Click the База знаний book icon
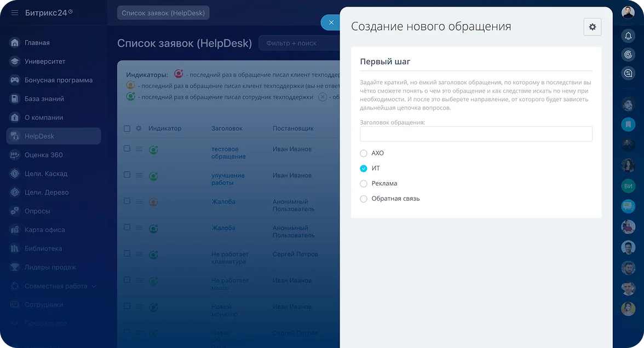The width and height of the screenshot is (644, 348). [x=15, y=98]
